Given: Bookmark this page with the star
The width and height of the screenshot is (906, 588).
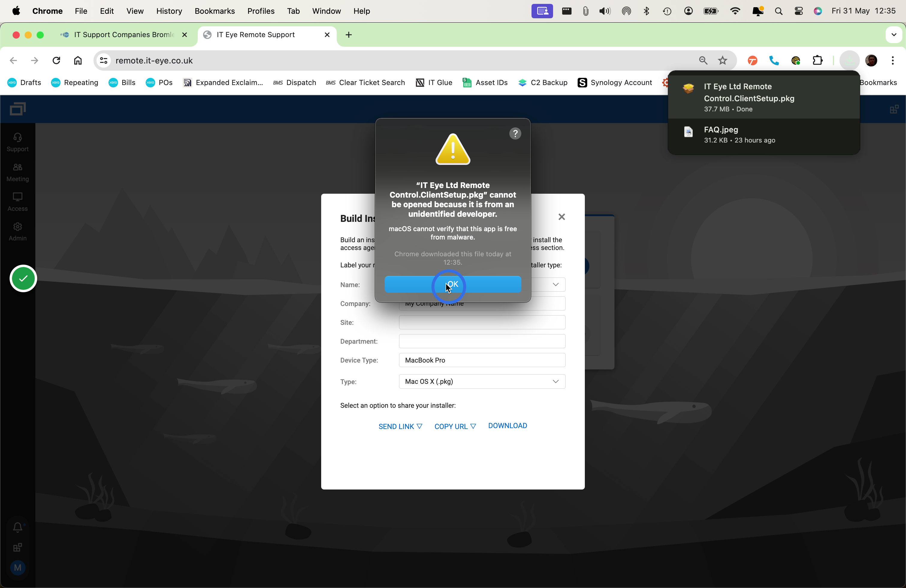Looking at the screenshot, I should [x=723, y=60].
